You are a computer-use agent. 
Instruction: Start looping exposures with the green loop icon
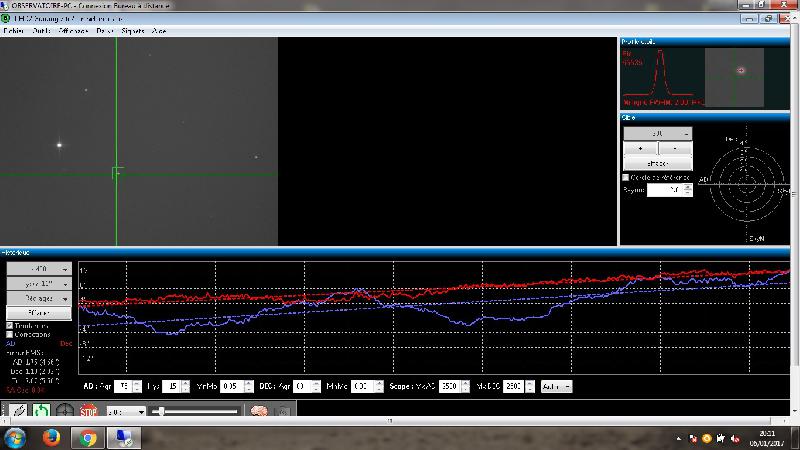(41, 410)
